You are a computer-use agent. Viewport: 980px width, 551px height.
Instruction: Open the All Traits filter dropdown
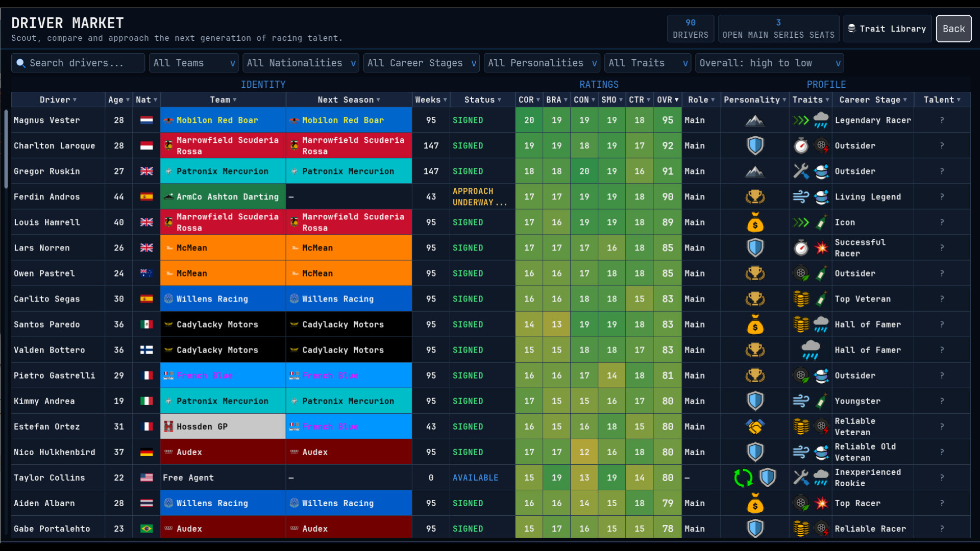pyautogui.click(x=647, y=63)
